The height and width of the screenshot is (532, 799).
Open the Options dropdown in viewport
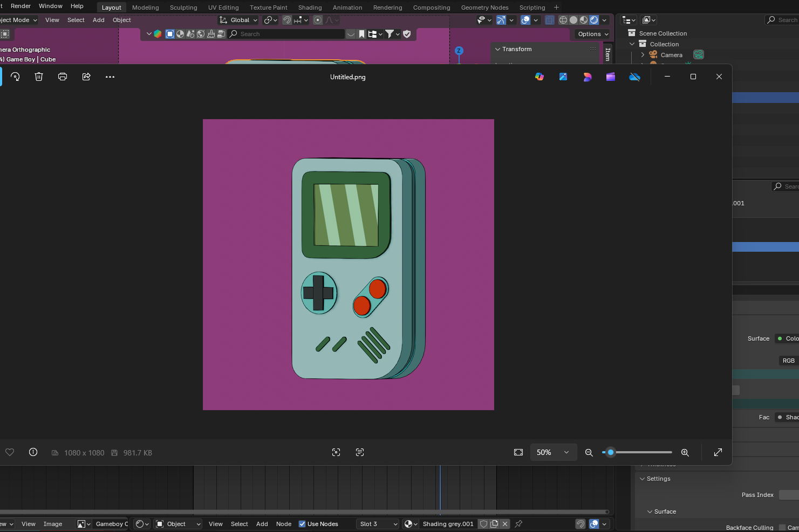click(x=593, y=34)
